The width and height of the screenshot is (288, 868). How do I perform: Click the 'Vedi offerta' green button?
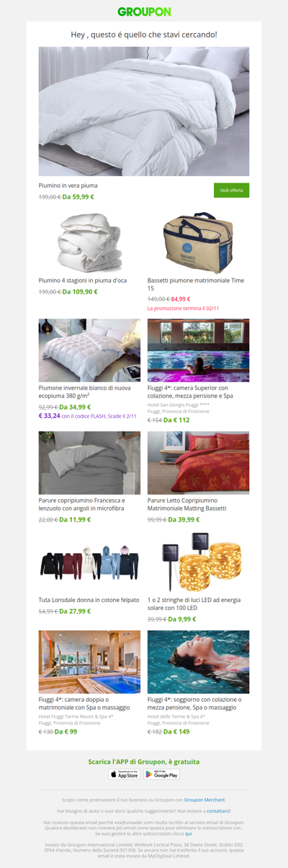(x=231, y=190)
